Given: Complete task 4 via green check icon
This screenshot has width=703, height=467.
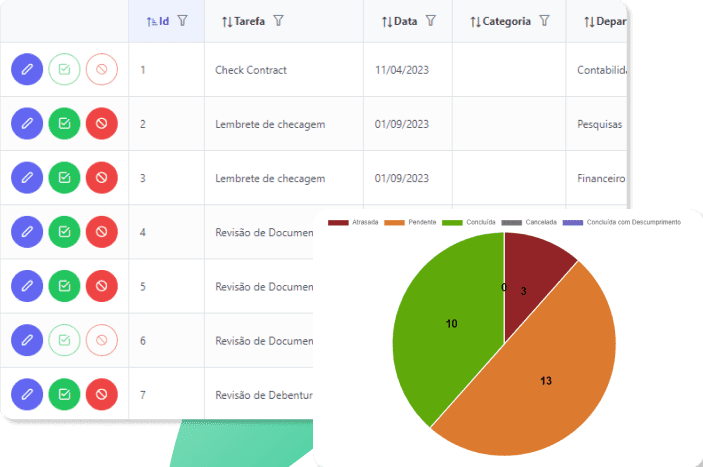Looking at the screenshot, I should click(64, 232).
